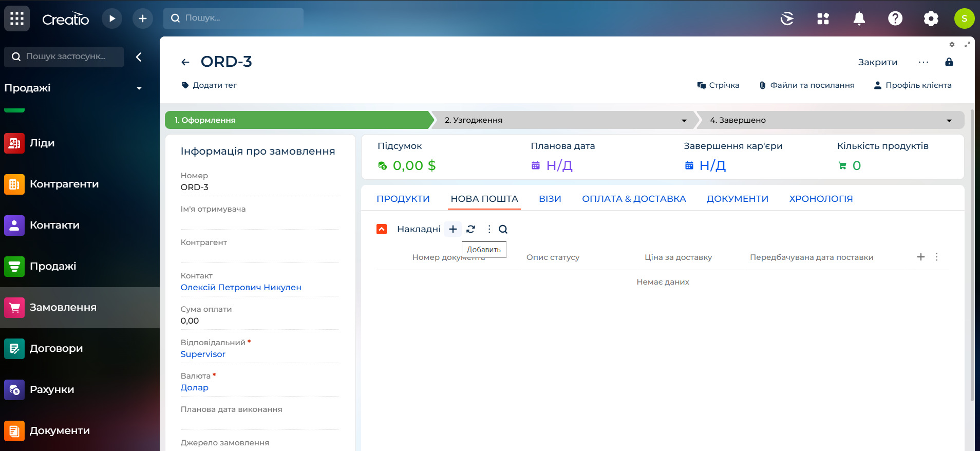Add a new waybill with plus icon

click(453, 229)
